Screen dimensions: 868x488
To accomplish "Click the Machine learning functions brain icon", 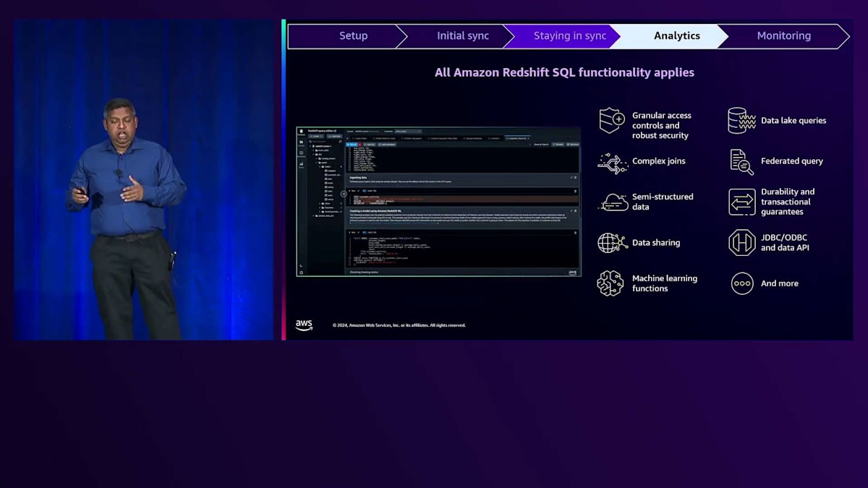I will pyautogui.click(x=610, y=283).
